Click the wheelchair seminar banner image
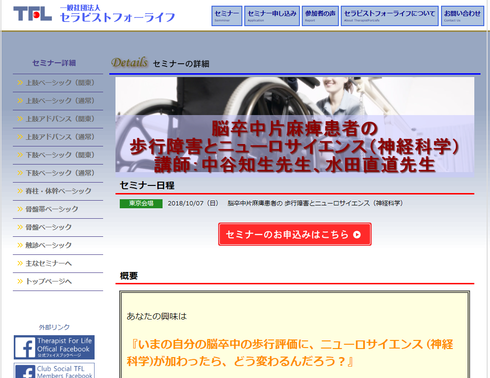Viewport: 490px width, 378px height. [x=295, y=127]
